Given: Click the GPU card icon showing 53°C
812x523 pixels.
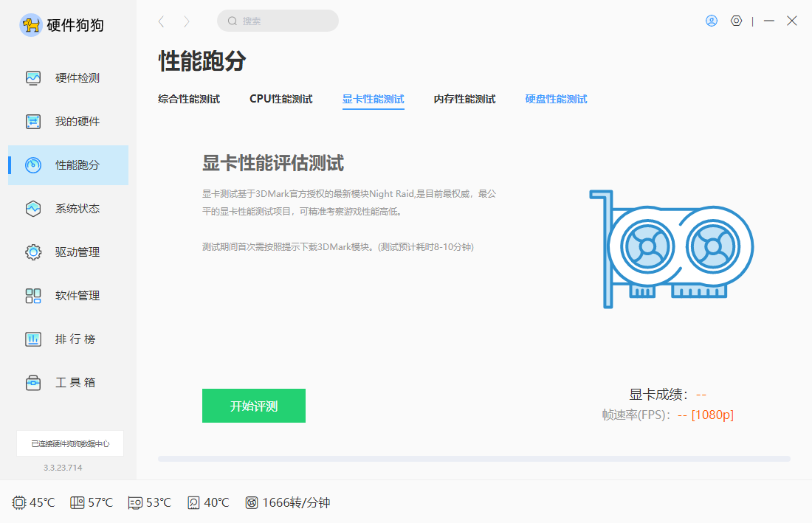Looking at the screenshot, I should [x=134, y=502].
